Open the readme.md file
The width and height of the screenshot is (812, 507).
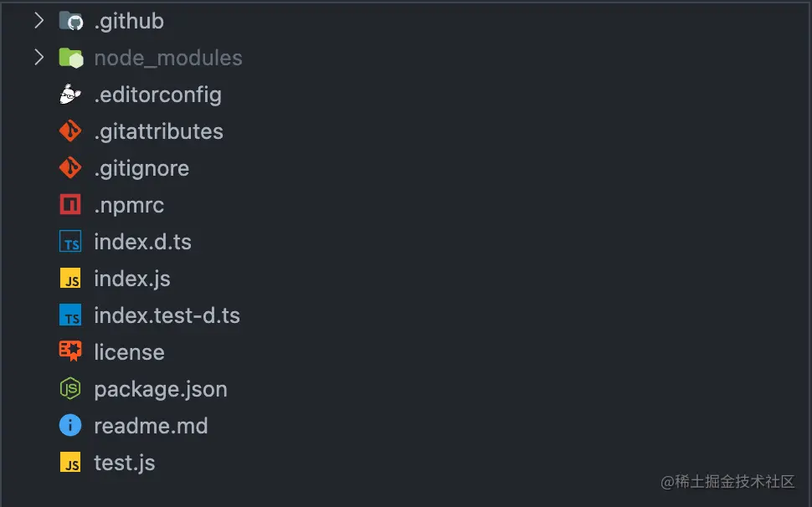pos(151,426)
